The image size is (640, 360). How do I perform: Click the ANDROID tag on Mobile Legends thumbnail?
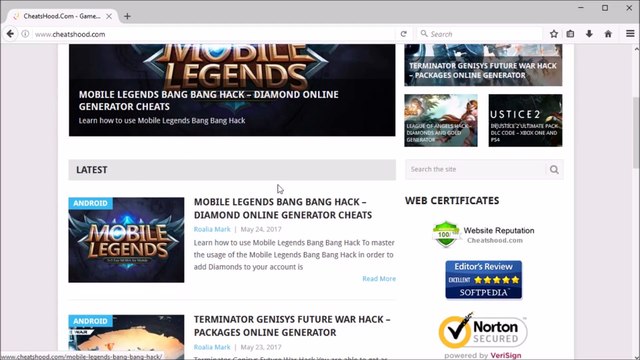point(90,203)
